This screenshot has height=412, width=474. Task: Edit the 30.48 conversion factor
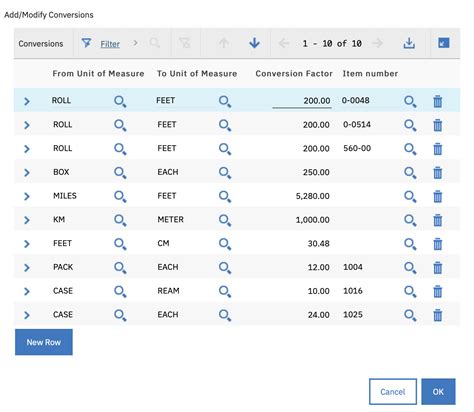pyautogui.click(x=319, y=244)
